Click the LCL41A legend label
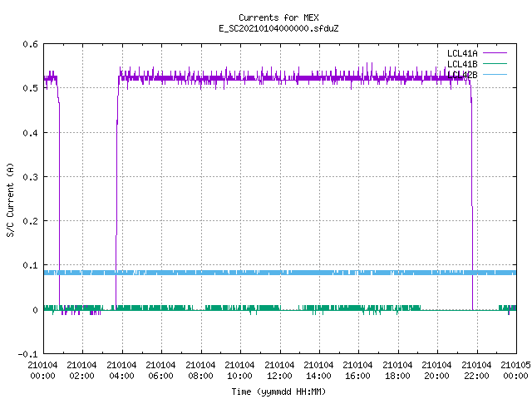Viewport: 532px width, 399px height. pyautogui.click(x=462, y=53)
